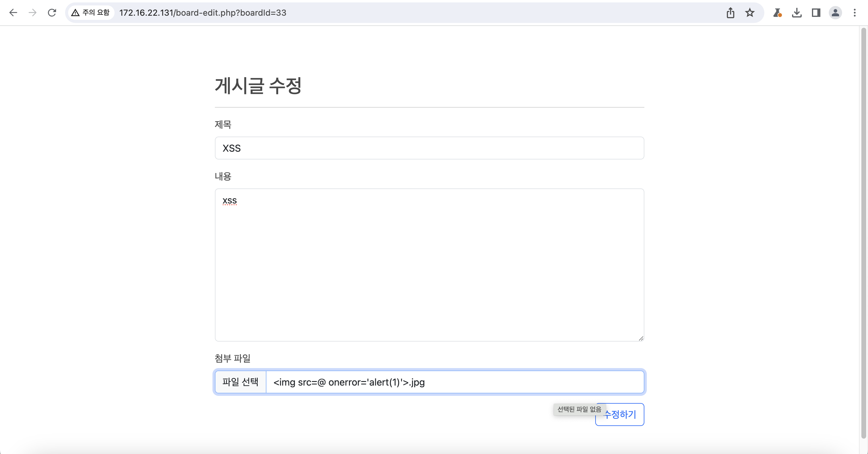Click the 게시글 수정 heading
This screenshot has width=868, height=454.
[x=258, y=86]
